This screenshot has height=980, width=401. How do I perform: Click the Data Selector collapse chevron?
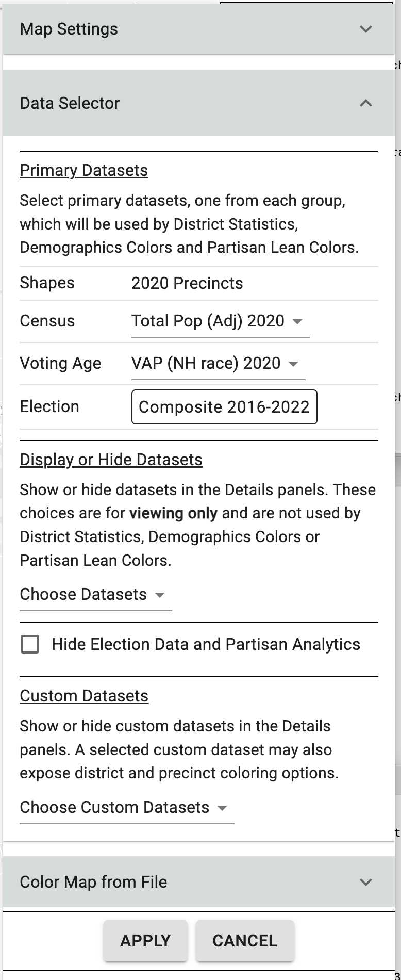tap(365, 103)
